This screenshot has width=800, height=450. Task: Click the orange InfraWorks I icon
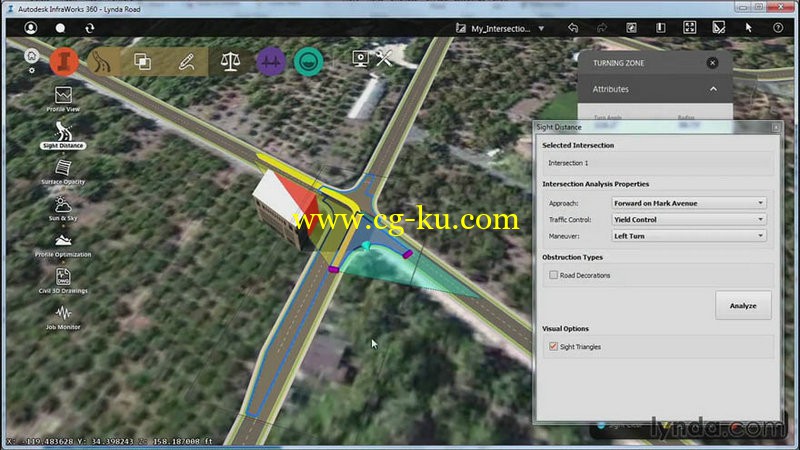(64, 62)
